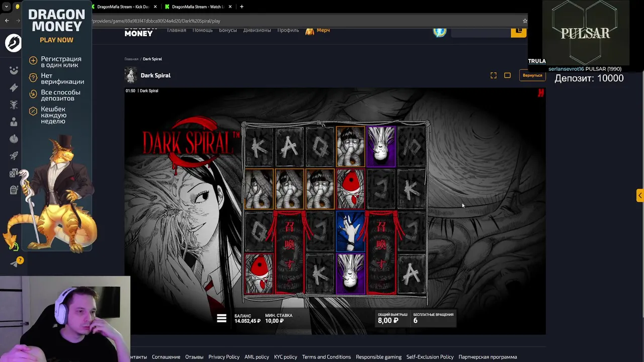Click the blue hand symbol on the reels
The width and height of the screenshot is (644, 362).
351,231
